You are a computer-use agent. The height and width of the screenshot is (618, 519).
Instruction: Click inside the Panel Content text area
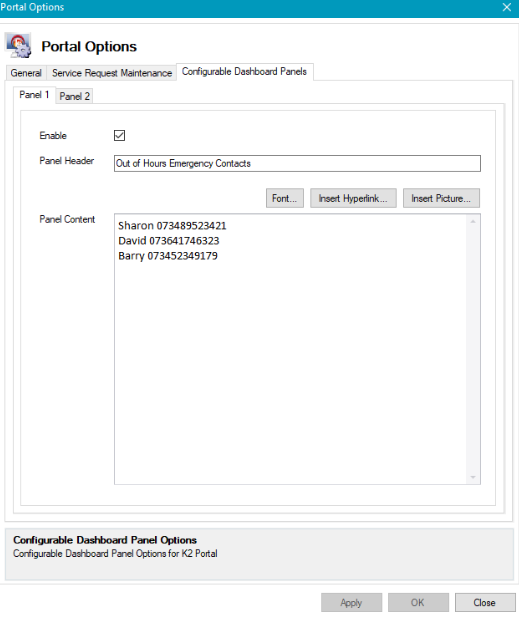pyautogui.click(x=290, y=349)
